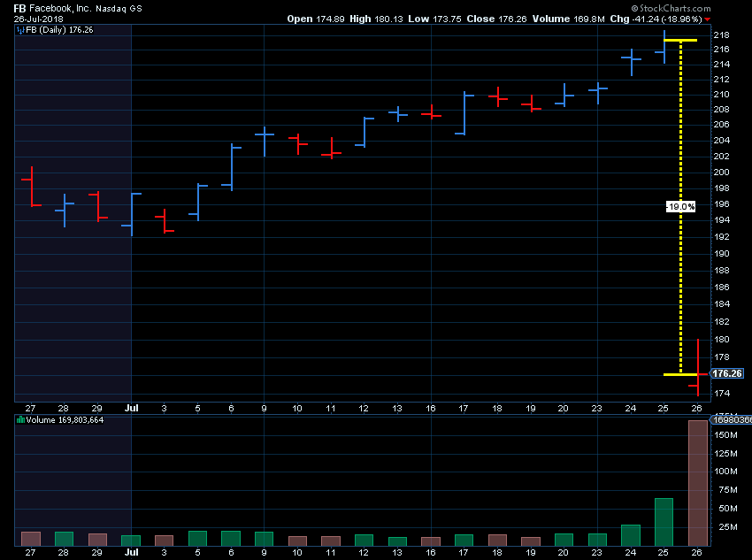Screen dimensions: 752x560
Task: Click the Close 176.26 header value
Action: tap(496, 19)
